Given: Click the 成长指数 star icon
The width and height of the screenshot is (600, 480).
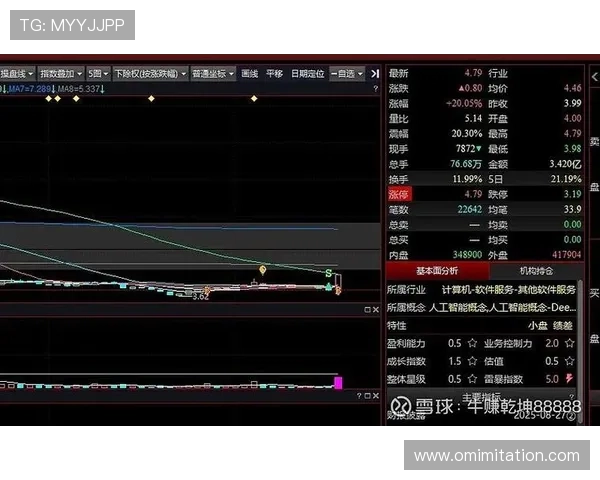Looking at the screenshot, I should tap(469, 361).
